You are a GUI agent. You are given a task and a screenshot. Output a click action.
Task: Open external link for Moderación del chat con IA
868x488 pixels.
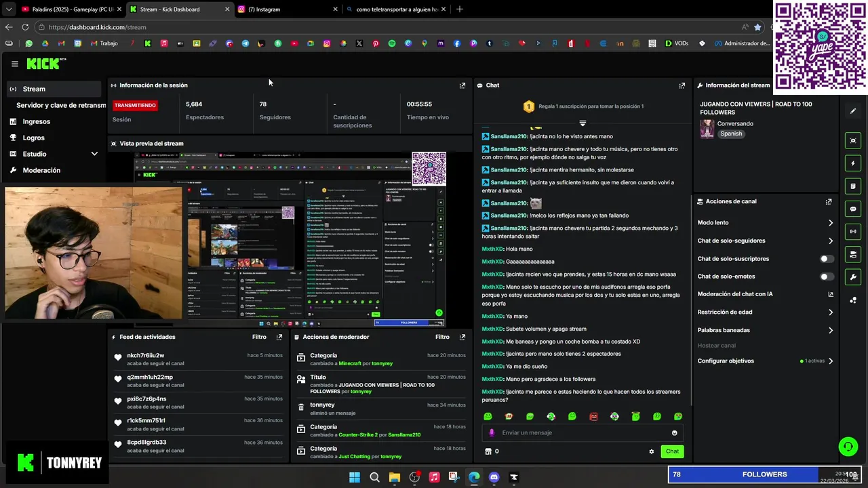click(x=831, y=294)
